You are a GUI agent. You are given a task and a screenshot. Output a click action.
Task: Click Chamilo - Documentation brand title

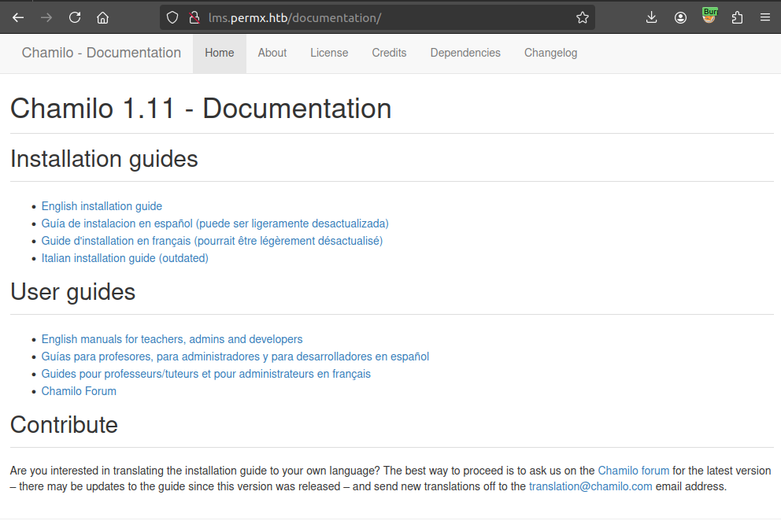pos(102,53)
